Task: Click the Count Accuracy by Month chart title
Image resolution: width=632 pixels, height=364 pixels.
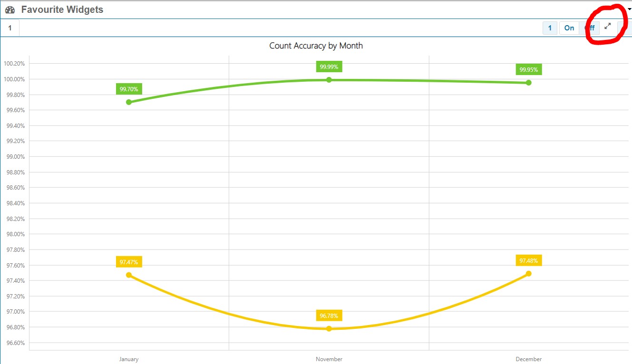Action: coord(316,46)
